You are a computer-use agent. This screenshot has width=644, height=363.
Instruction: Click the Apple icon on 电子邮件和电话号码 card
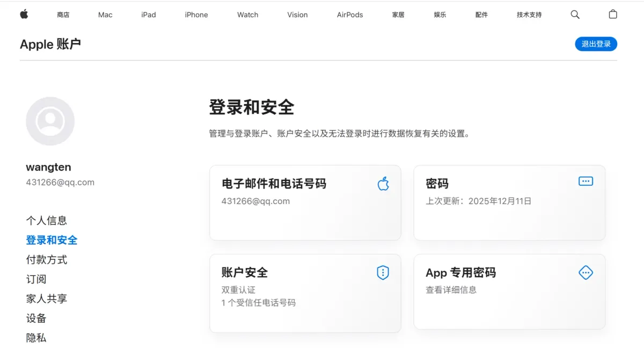[383, 184]
